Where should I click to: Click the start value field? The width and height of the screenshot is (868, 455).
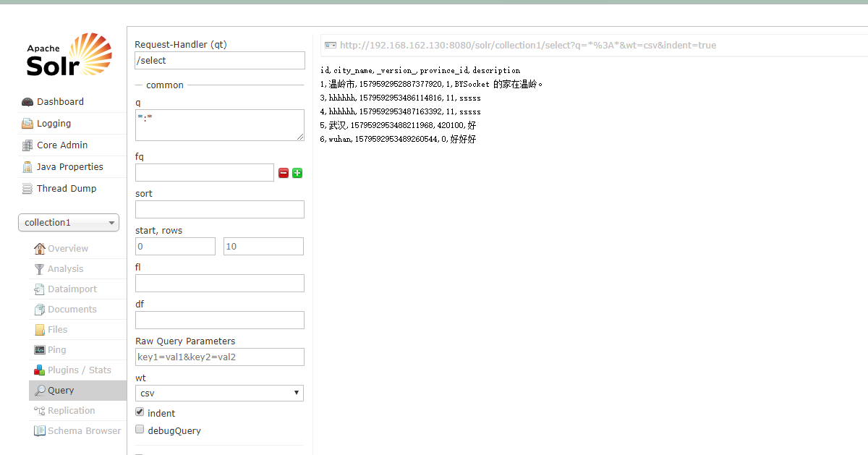pyautogui.click(x=175, y=247)
